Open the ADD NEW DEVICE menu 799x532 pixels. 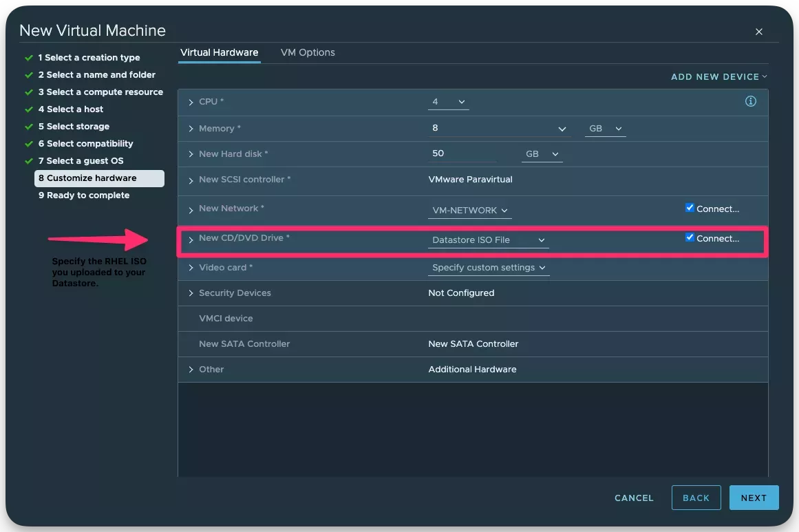pos(718,76)
